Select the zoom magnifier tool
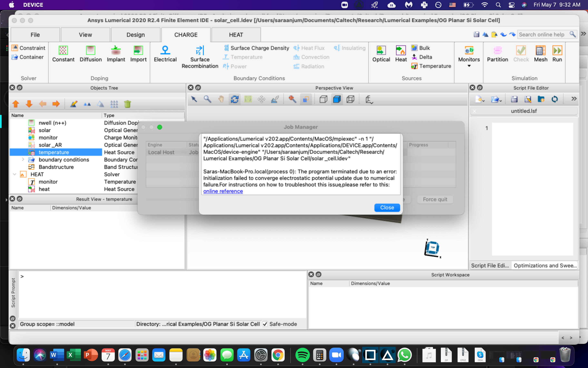The height and width of the screenshot is (368, 588). (207, 99)
